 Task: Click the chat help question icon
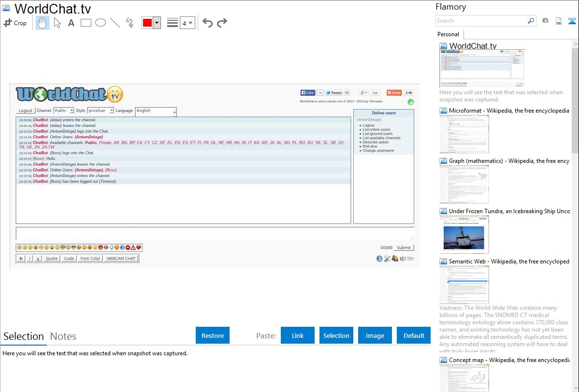click(x=379, y=259)
